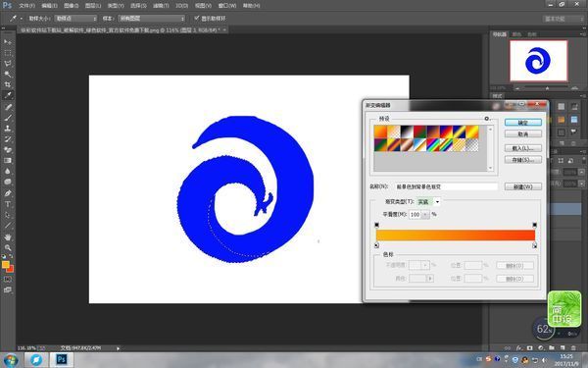Click the 新建(W) button
588x368 pixels.
pyautogui.click(x=523, y=186)
